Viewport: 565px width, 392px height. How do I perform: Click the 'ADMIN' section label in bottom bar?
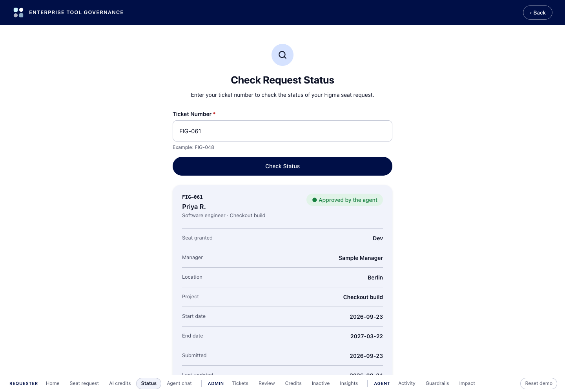[x=216, y=383]
